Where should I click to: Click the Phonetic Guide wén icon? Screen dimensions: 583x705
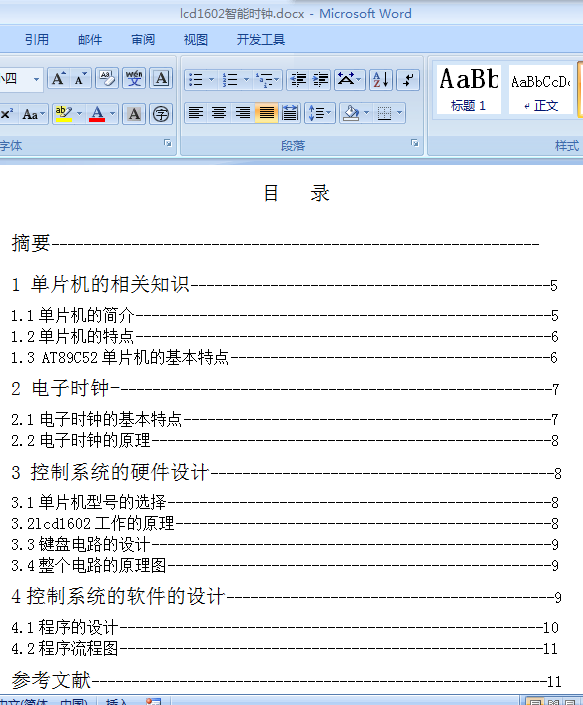click(134, 79)
